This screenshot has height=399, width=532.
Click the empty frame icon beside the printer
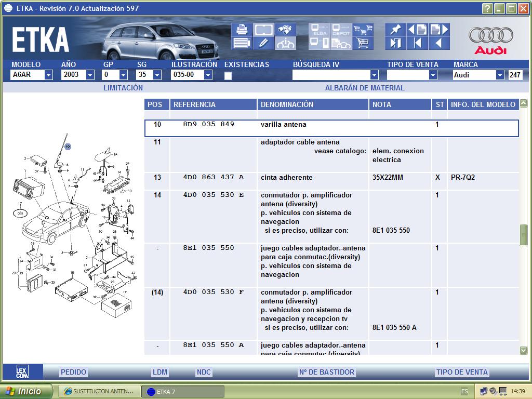(263, 30)
